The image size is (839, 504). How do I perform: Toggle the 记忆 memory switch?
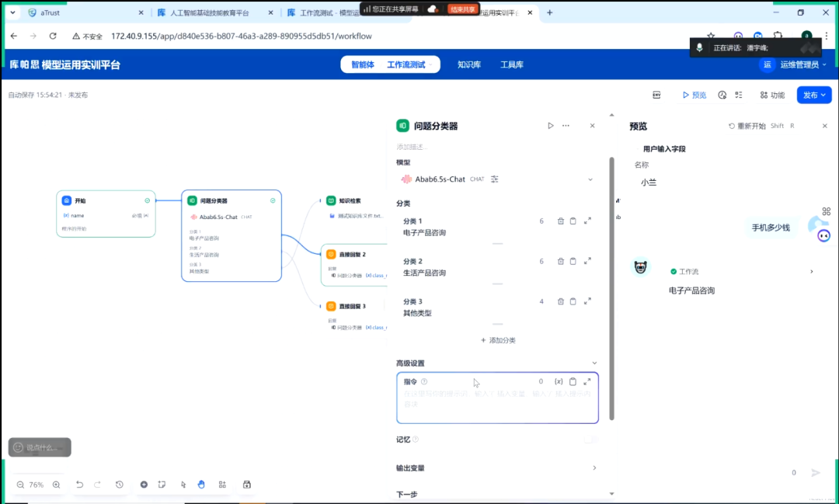tap(590, 440)
